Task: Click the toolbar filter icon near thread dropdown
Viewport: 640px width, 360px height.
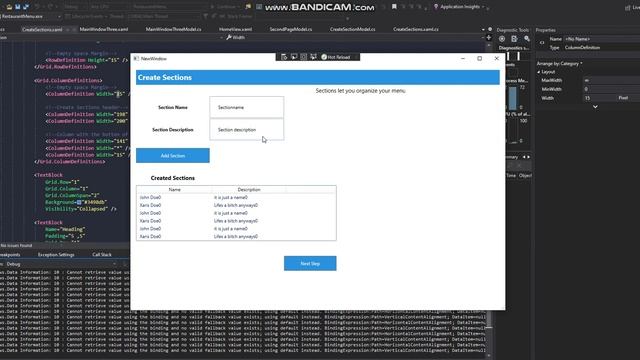Action: coord(206,16)
